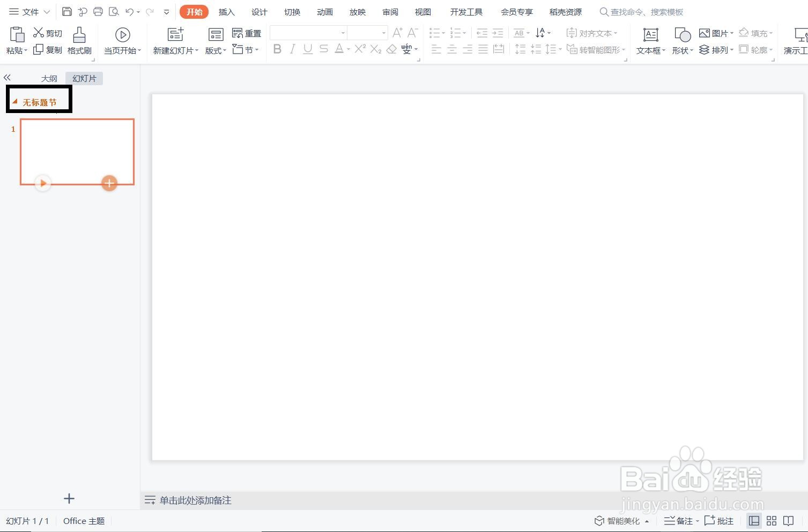
Task: Open reading view from status bar
Action: click(x=788, y=521)
